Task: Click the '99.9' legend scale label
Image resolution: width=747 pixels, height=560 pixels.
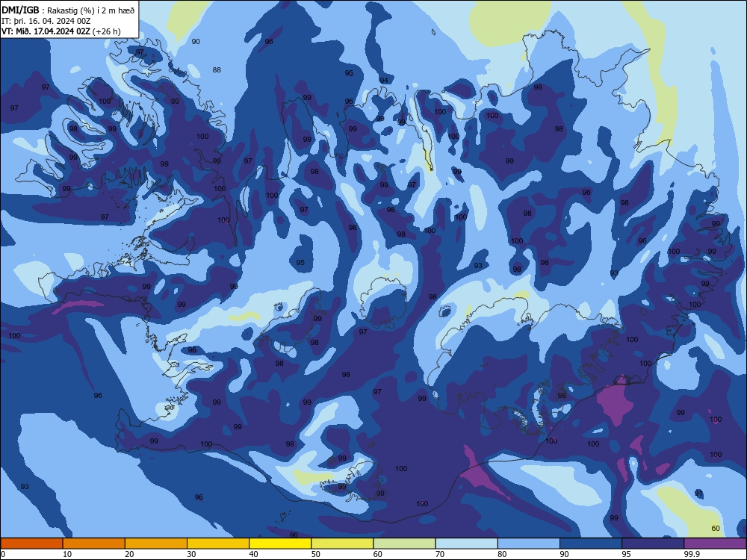Action: (x=691, y=554)
